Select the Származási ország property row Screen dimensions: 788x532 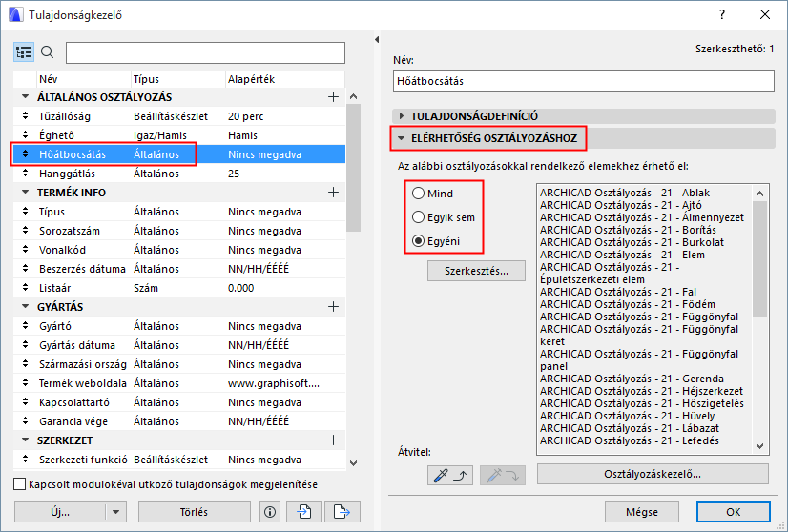click(179, 364)
